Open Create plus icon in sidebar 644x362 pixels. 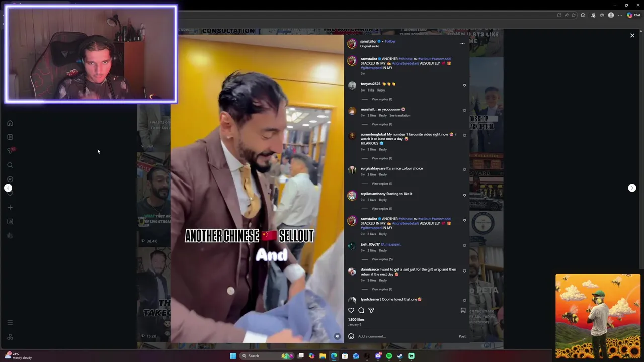pos(10,207)
